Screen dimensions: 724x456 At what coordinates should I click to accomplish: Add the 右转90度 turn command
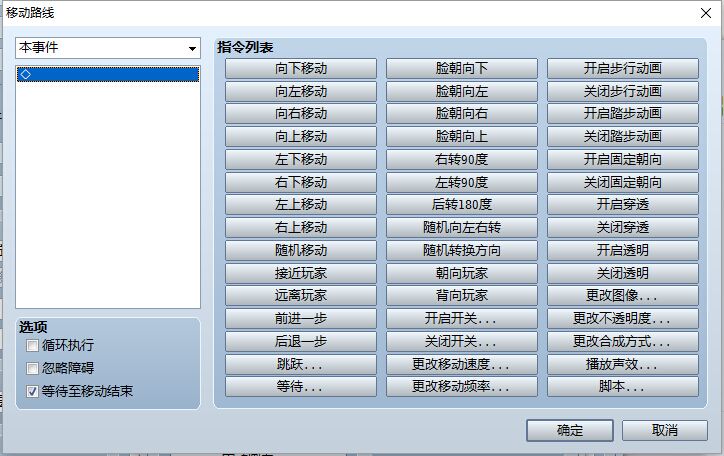[462, 159]
